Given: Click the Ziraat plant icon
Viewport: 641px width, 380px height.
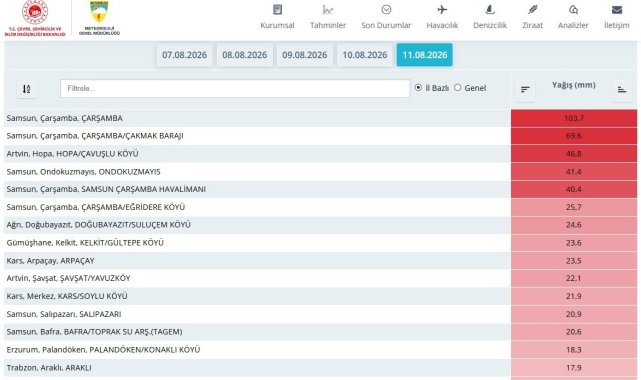Looking at the screenshot, I should 532,10.
